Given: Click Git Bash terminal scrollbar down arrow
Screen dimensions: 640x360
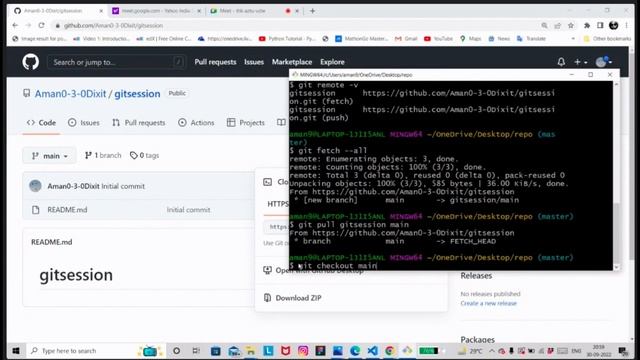Looking at the screenshot, I should click(x=616, y=267).
